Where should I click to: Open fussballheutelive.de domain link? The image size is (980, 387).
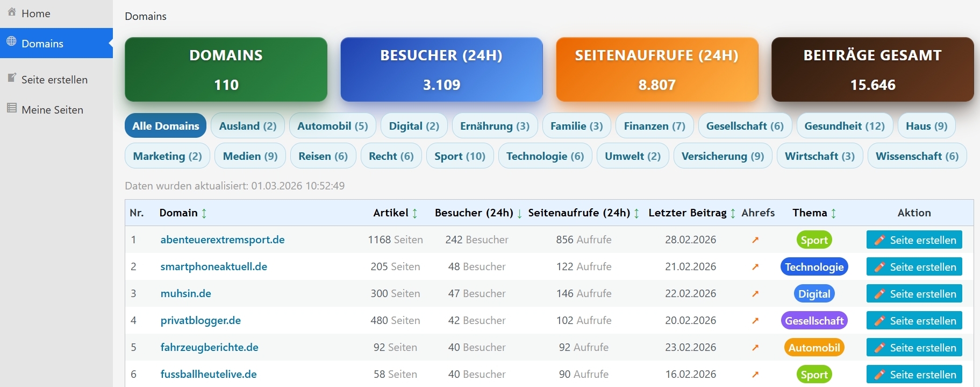coord(209,375)
